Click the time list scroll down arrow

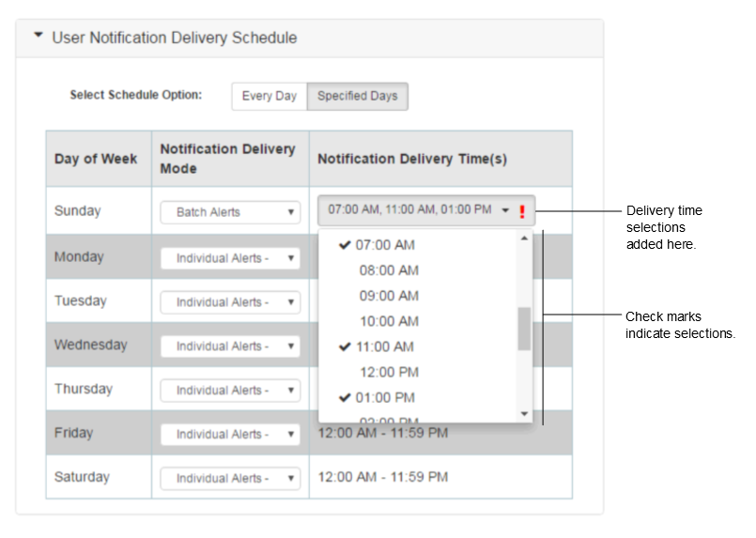[x=524, y=413]
